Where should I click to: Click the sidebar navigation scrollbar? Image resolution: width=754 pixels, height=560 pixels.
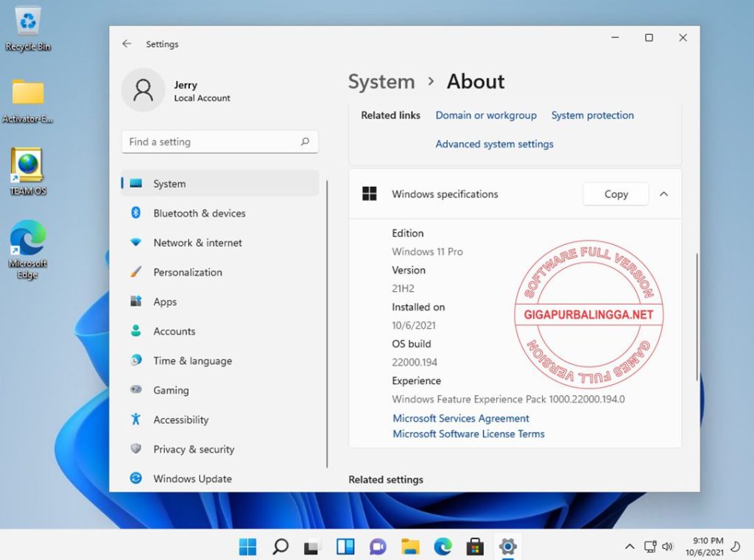[327, 324]
